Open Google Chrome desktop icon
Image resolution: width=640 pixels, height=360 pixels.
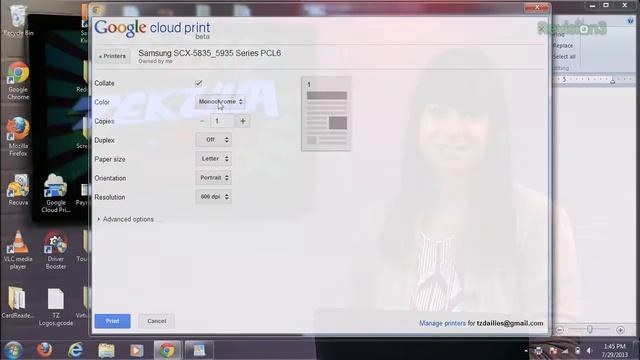(18, 81)
